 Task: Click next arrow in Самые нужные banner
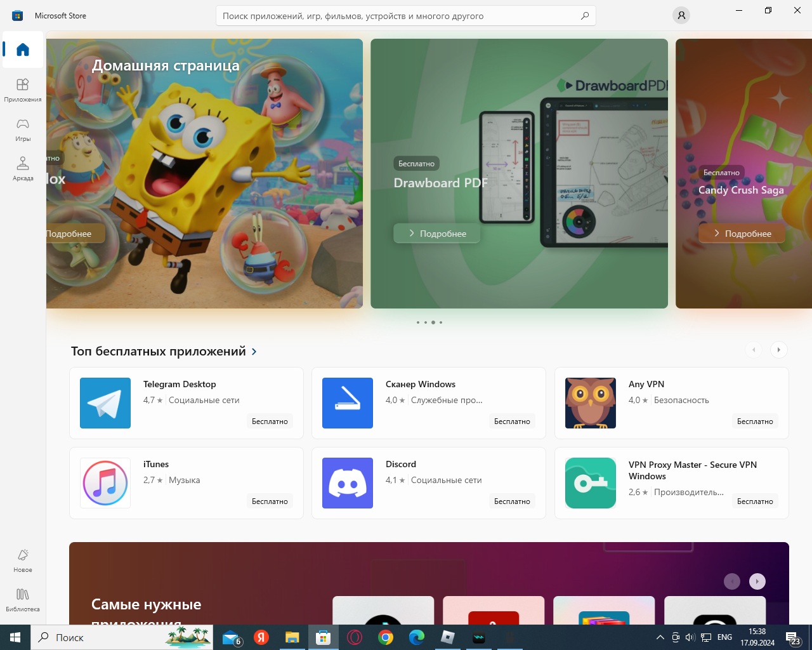coord(757,581)
